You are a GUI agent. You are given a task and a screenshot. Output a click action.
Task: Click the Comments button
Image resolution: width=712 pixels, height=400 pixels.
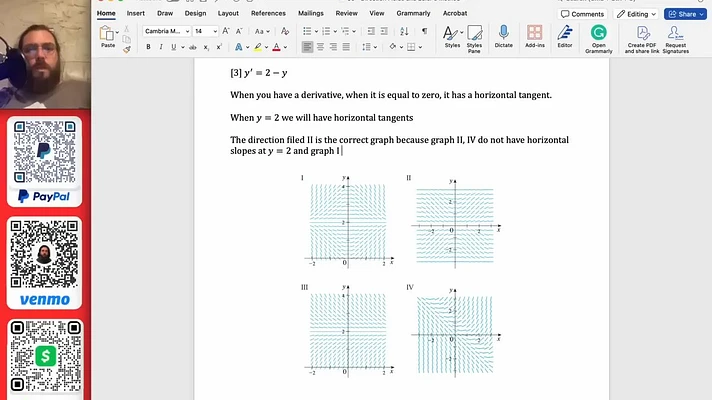[582, 14]
